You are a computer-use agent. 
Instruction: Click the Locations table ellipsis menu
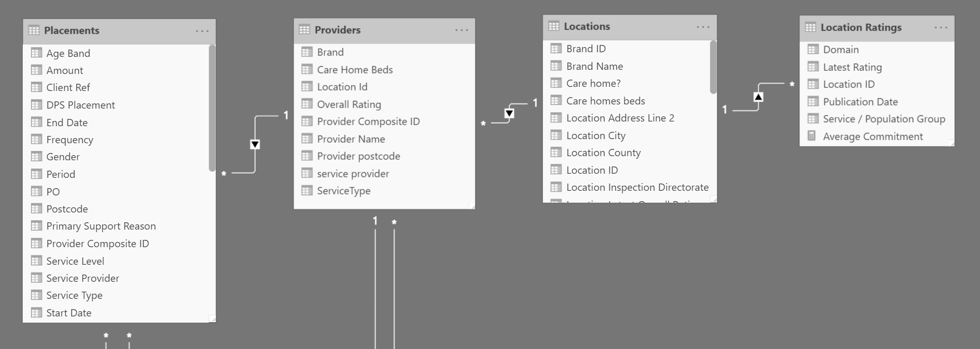[703, 27]
